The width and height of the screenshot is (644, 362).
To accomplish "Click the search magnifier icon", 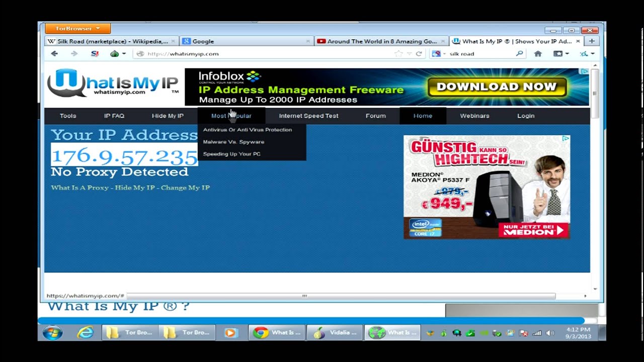I will click(x=520, y=54).
